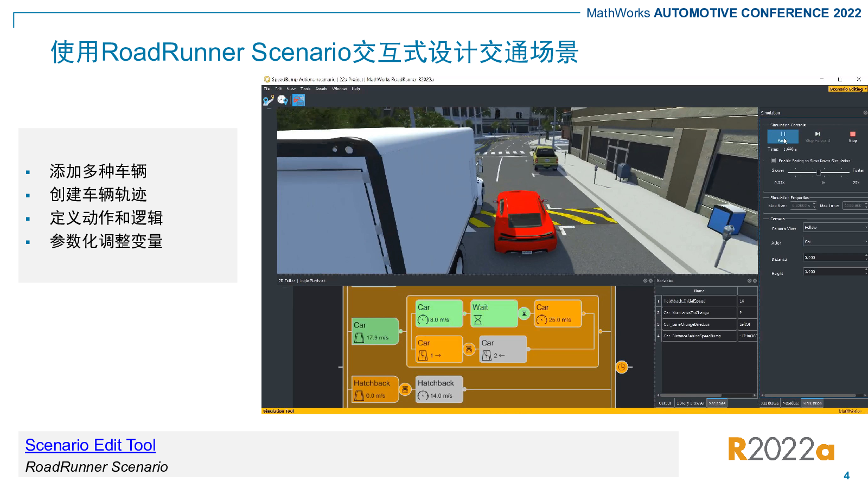Click the Max Time input field
Viewport: 868px width, 488px height.
click(x=855, y=206)
